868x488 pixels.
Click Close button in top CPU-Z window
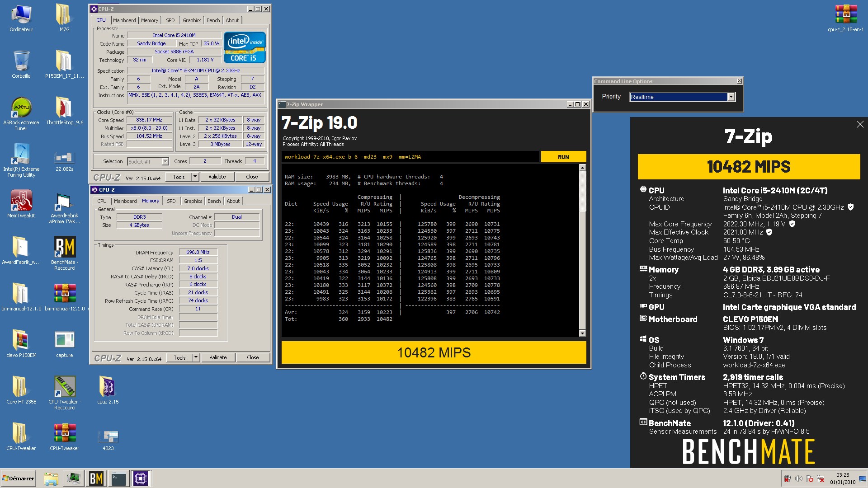point(252,177)
